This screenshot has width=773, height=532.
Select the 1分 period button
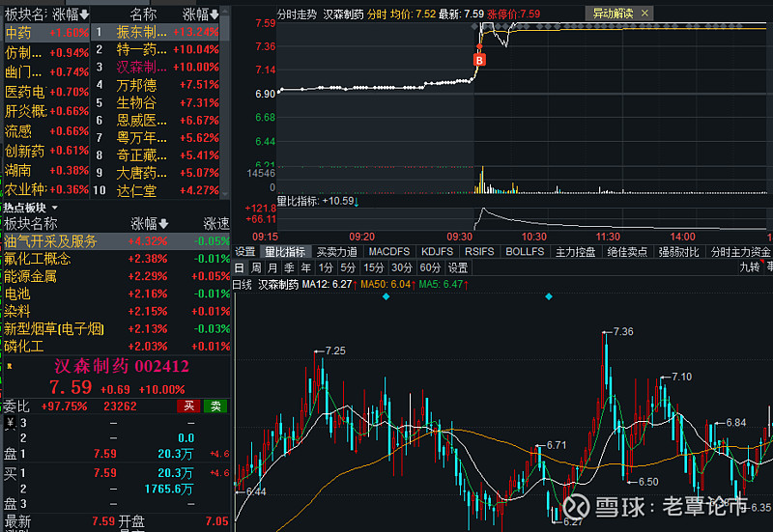click(326, 268)
